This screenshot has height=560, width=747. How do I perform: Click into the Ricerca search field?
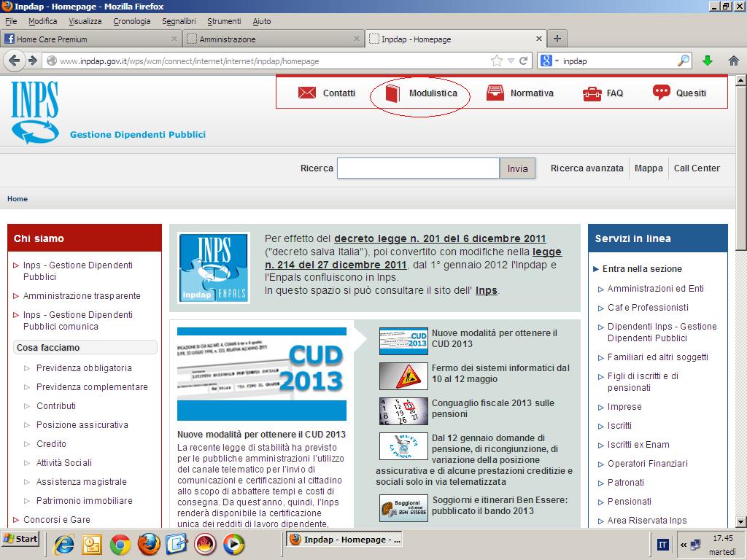click(x=418, y=168)
